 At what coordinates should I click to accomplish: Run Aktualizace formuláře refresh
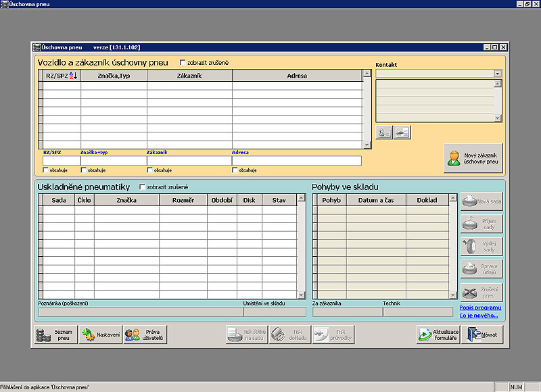(438, 335)
